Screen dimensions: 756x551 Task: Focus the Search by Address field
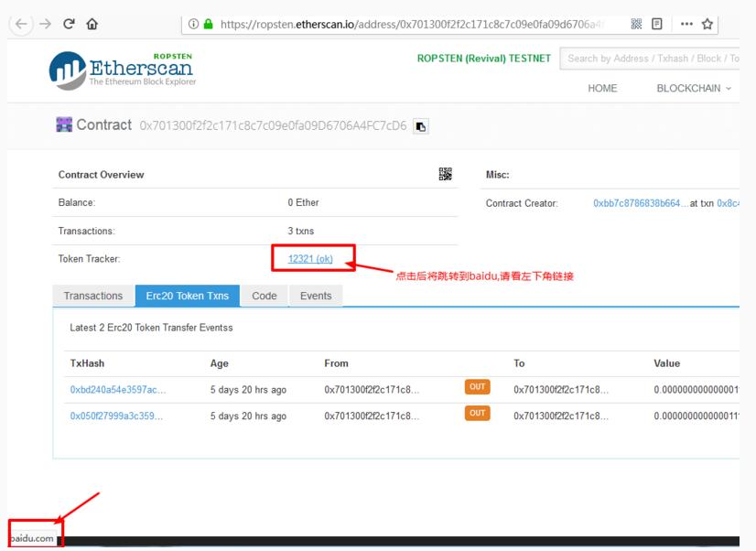(650, 59)
